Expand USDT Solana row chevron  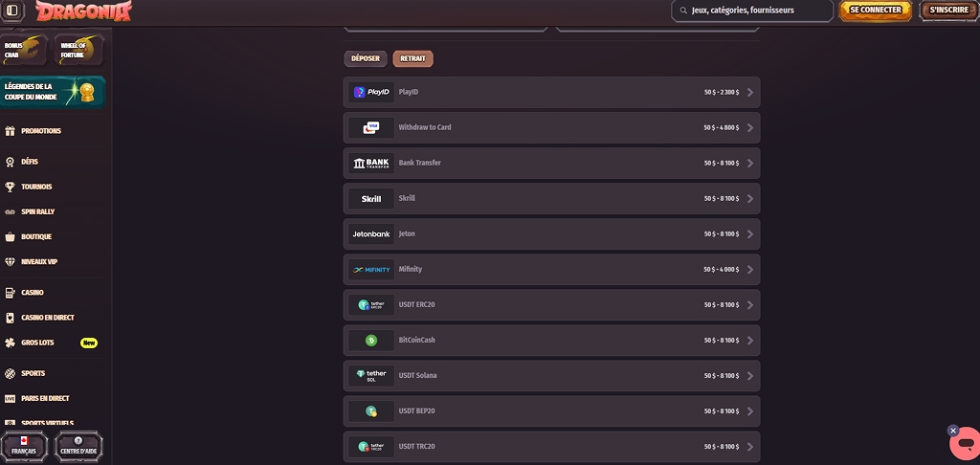click(750, 376)
